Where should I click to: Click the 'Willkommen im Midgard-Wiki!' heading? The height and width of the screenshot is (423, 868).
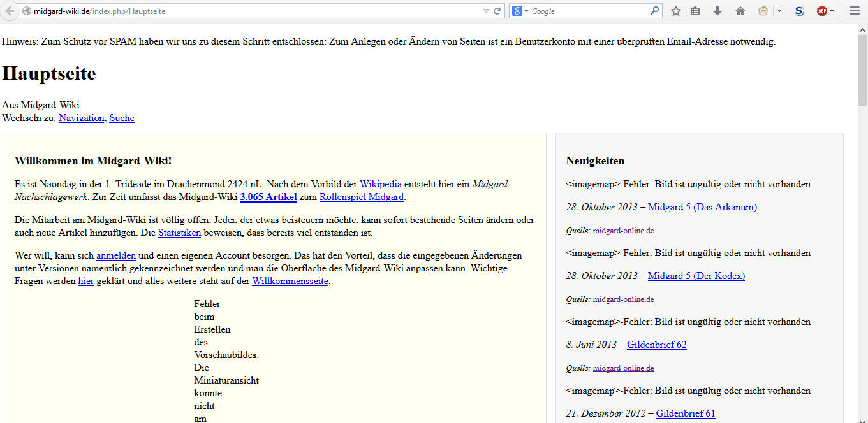click(93, 161)
